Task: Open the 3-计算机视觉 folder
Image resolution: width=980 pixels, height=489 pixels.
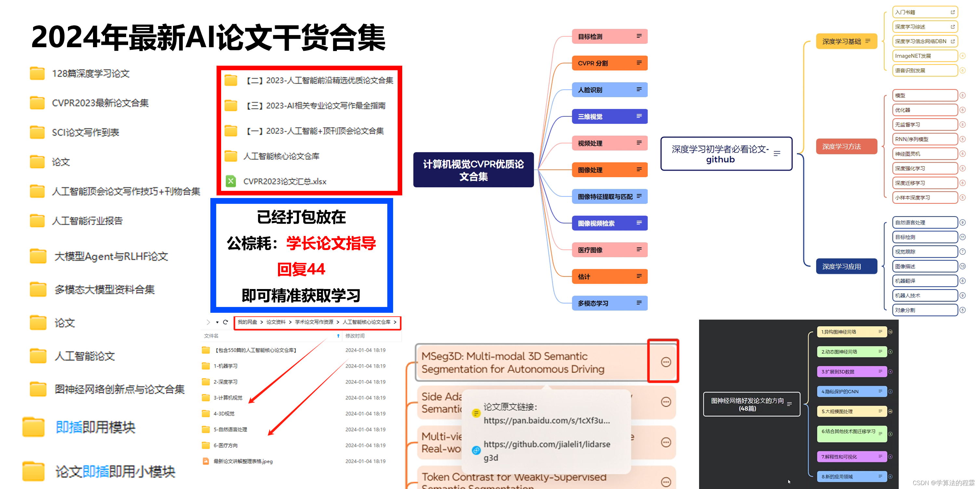Action: pyautogui.click(x=228, y=398)
